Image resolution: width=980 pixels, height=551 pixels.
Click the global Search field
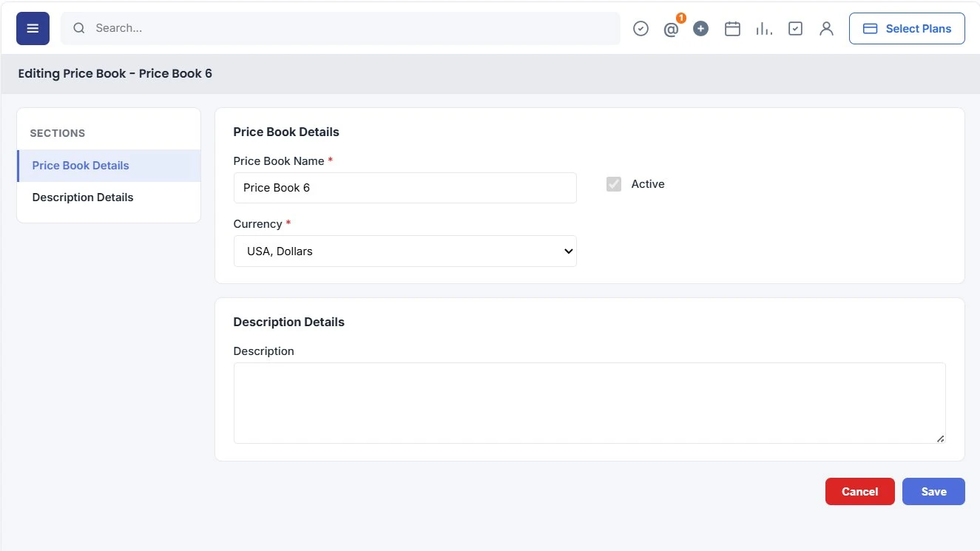click(340, 28)
